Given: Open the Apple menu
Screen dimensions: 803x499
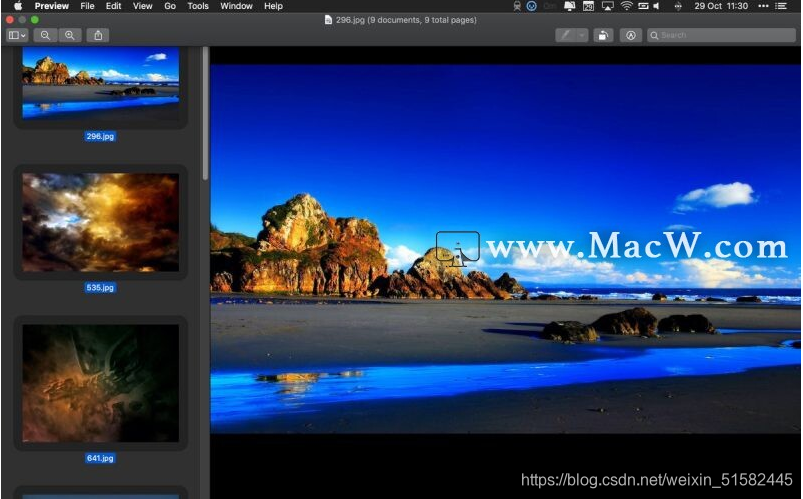Looking at the screenshot, I should point(18,6).
